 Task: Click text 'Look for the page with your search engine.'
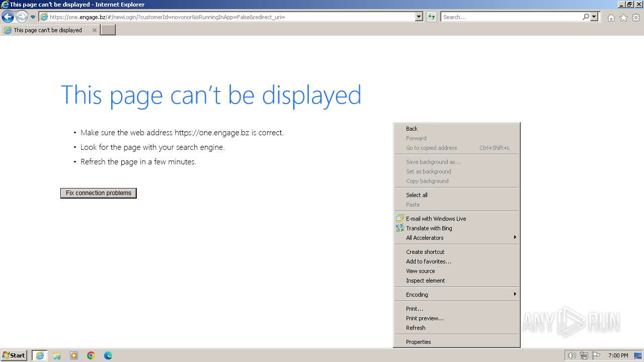tap(152, 147)
